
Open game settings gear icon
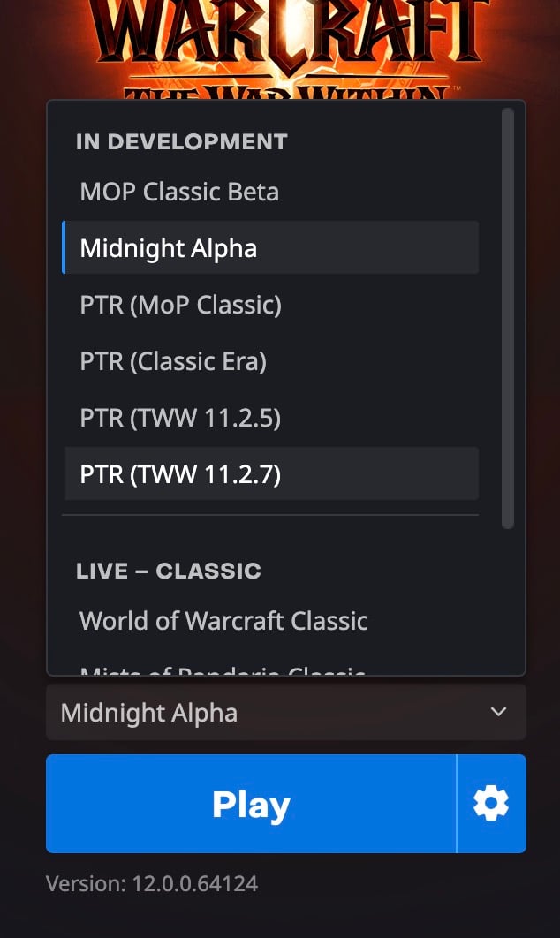(x=491, y=804)
